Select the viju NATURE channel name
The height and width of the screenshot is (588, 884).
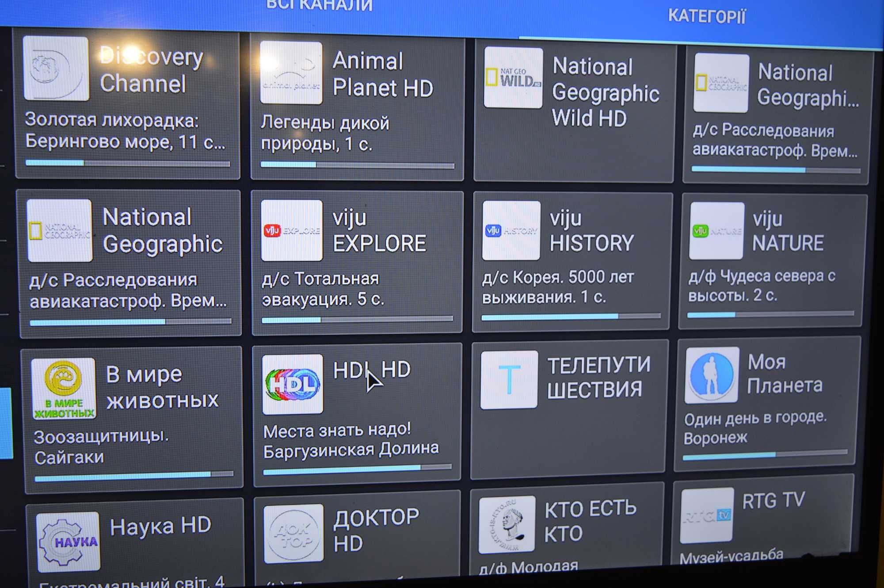pos(788,231)
